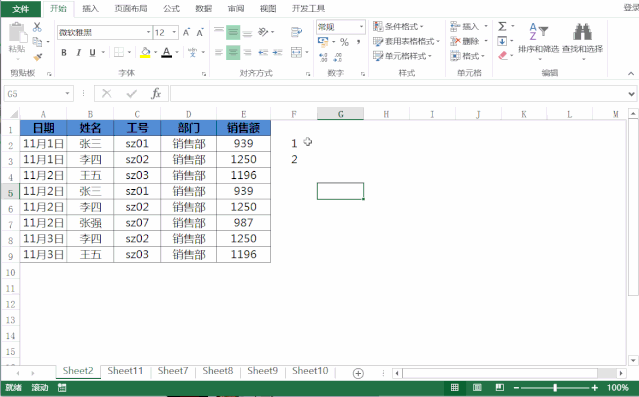Click AutoSum sigma icon
The height and width of the screenshot is (397, 639).
coord(502,26)
